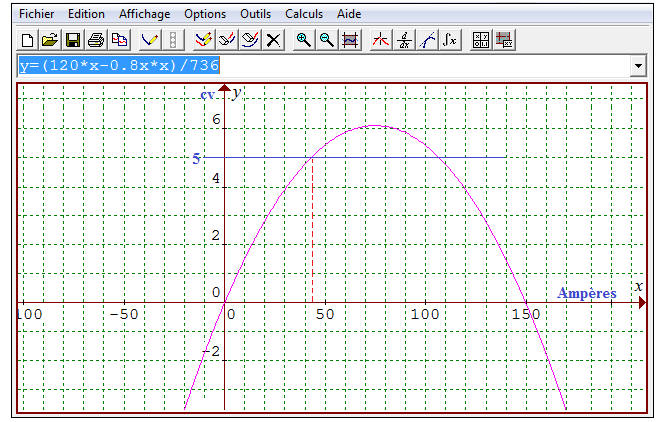665x422 pixels.
Task: Open the point tables x y icon
Action: click(481, 40)
